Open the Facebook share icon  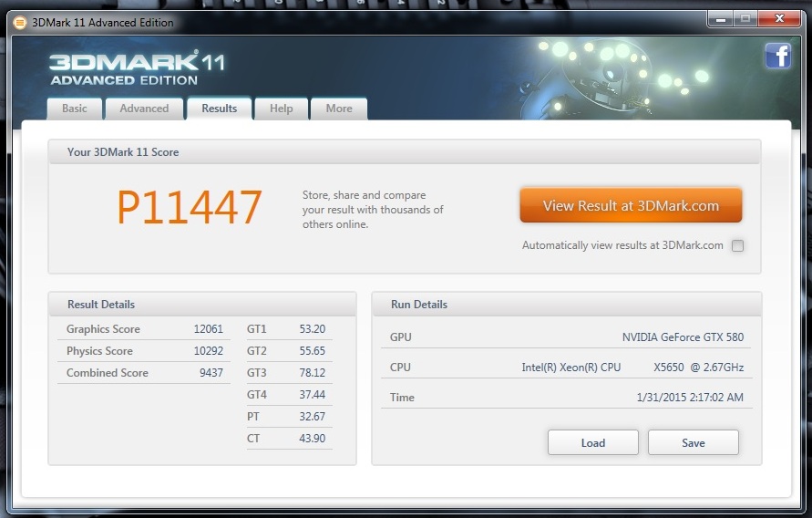click(x=777, y=56)
